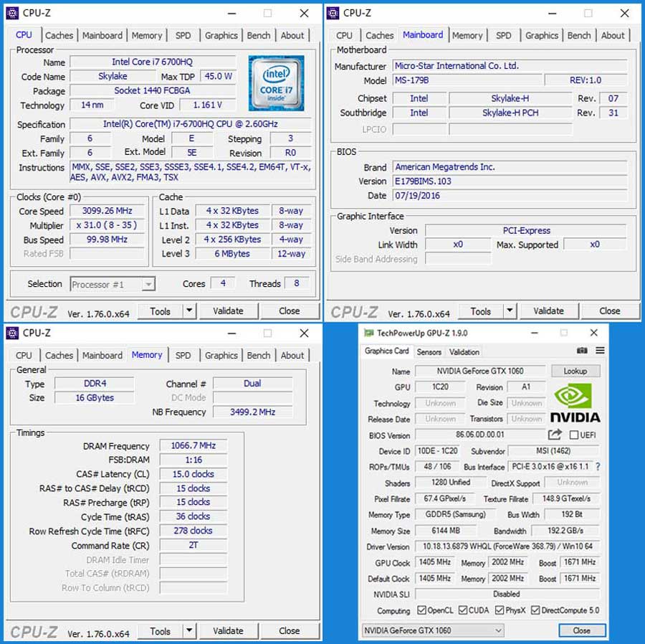Toggle the PhysX checkbox
This screenshot has height=644, width=645.
coord(500,610)
